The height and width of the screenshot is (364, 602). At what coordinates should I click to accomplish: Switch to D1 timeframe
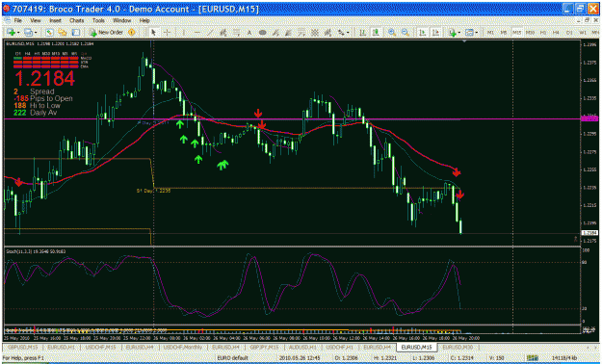coord(569,33)
